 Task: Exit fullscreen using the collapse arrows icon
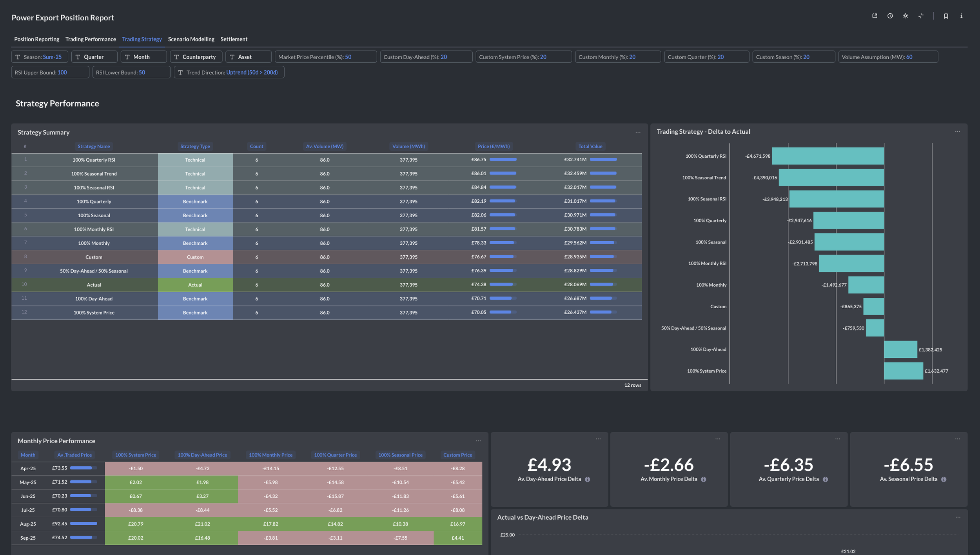(921, 16)
